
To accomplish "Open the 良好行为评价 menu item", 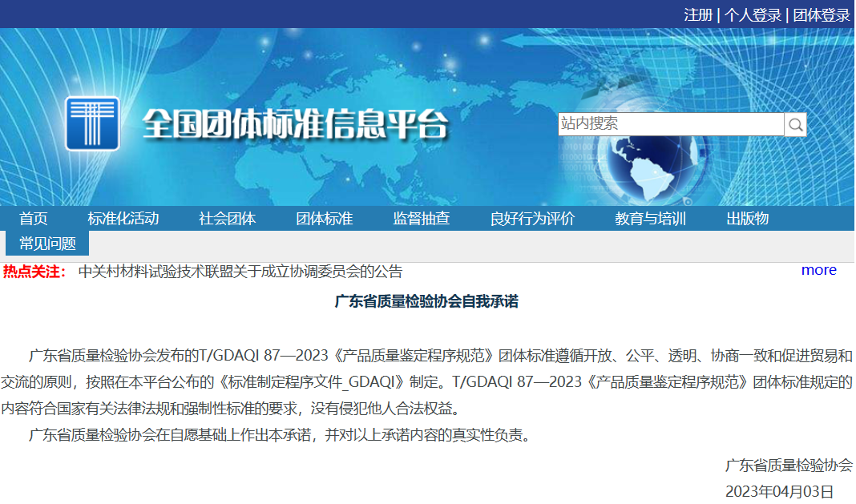I will point(532,219).
